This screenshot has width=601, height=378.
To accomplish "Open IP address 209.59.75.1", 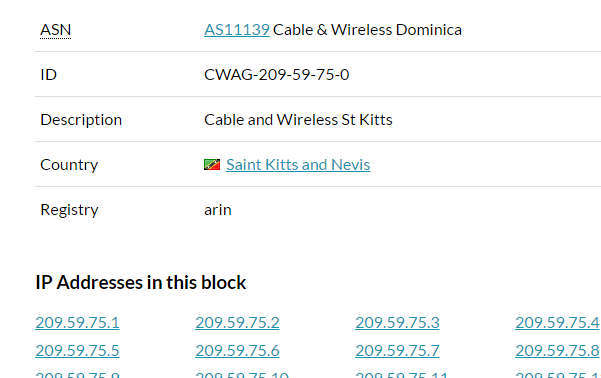I will click(x=77, y=322).
